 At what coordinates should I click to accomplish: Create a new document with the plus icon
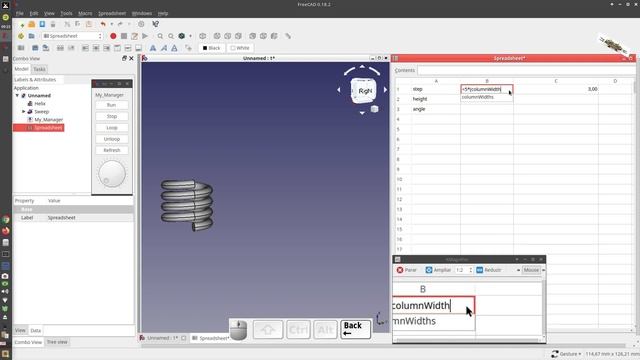tap(22, 24)
